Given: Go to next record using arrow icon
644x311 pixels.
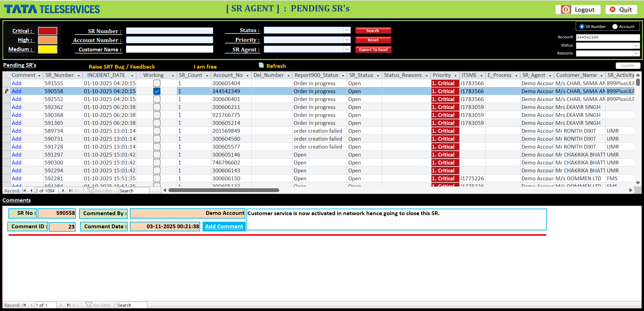Looking at the screenshot, I should pyautogui.click(x=63, y=190).
